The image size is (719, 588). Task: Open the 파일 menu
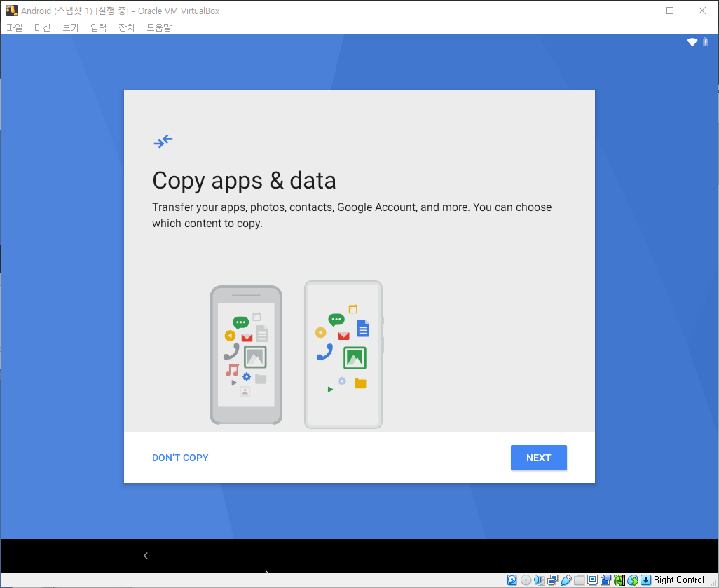(15, 27)
